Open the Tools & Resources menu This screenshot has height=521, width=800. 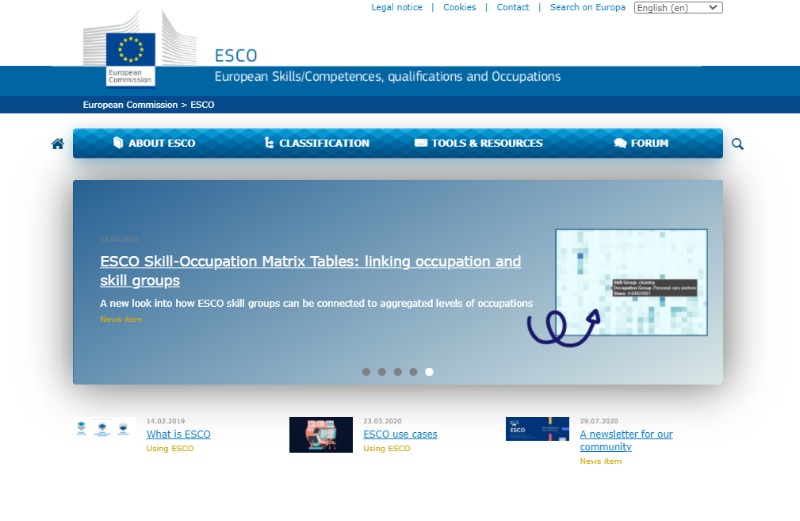coord(478,143)
